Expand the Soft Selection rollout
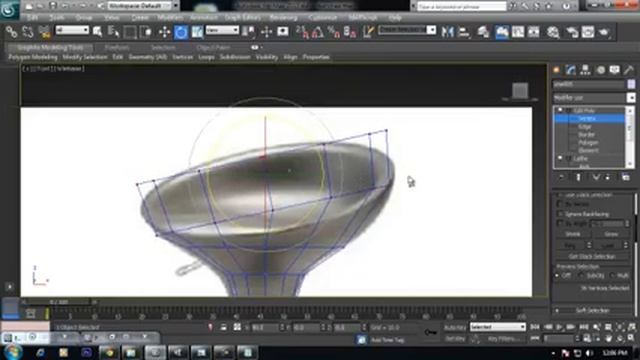This screenshot has height=360, width=640. point(592,311)
